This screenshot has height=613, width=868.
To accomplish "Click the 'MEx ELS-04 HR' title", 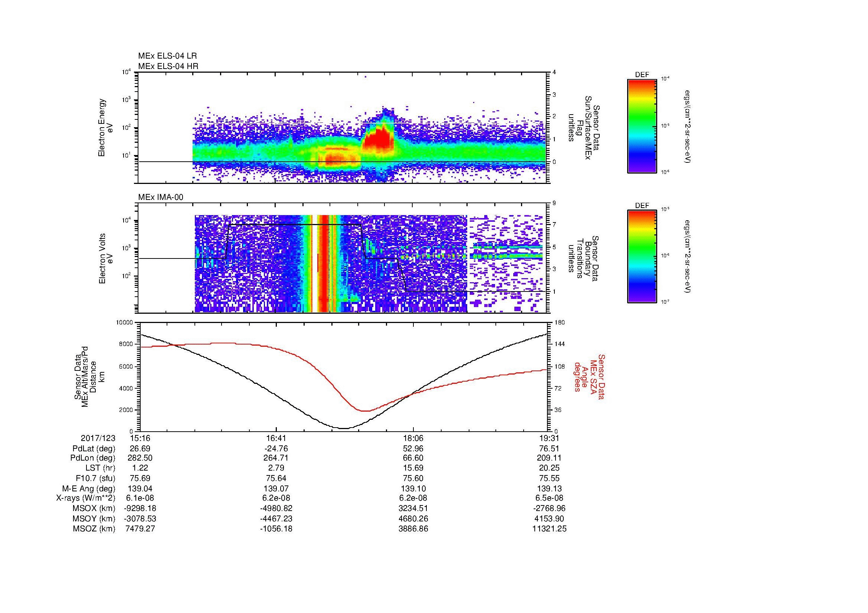I will pyautogui.click(x=168, y=66).
